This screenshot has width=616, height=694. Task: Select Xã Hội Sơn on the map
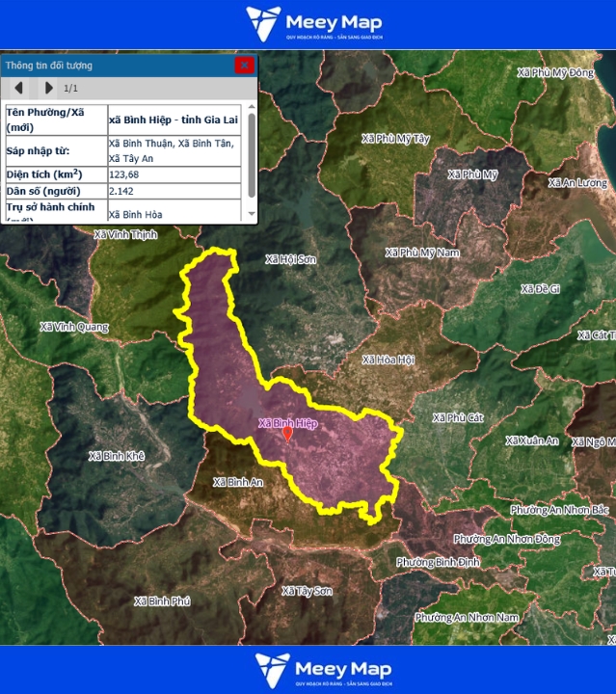[290, 259]
